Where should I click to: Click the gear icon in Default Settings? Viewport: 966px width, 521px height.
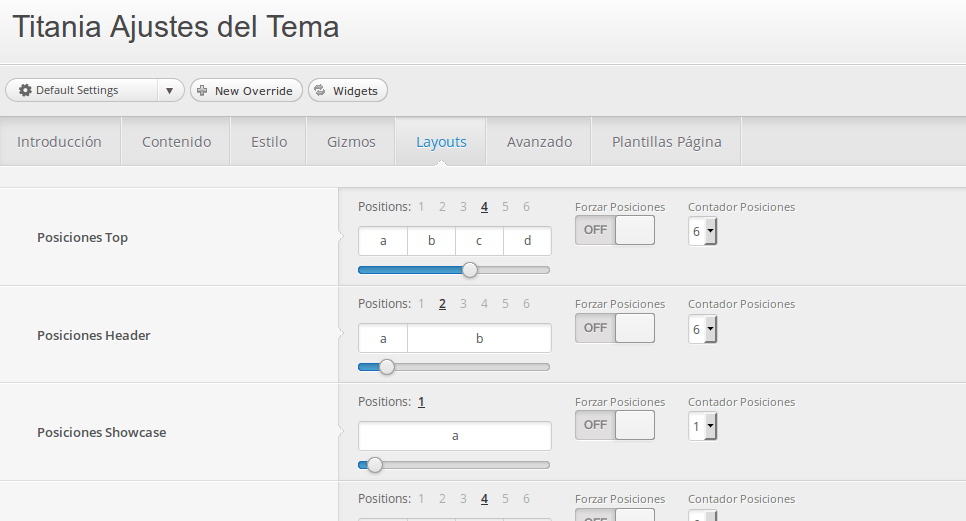(x=25, y=91)
